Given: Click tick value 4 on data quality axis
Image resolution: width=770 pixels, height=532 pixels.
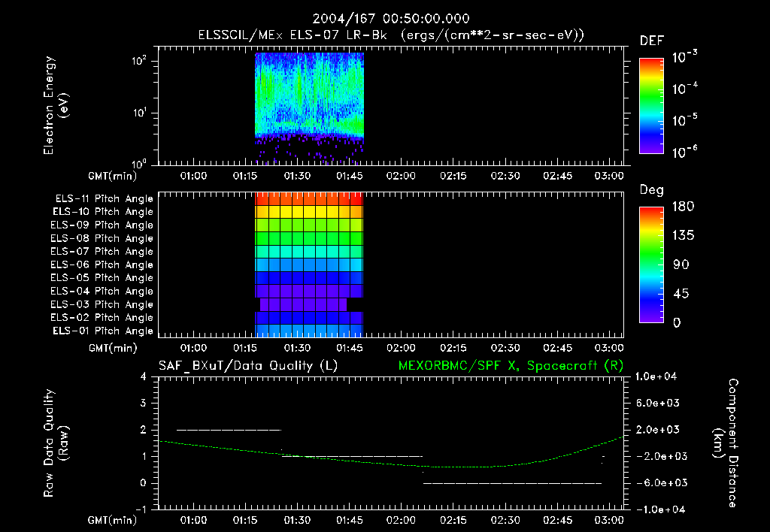Looking at the screenshot, I should coord(143,376).
